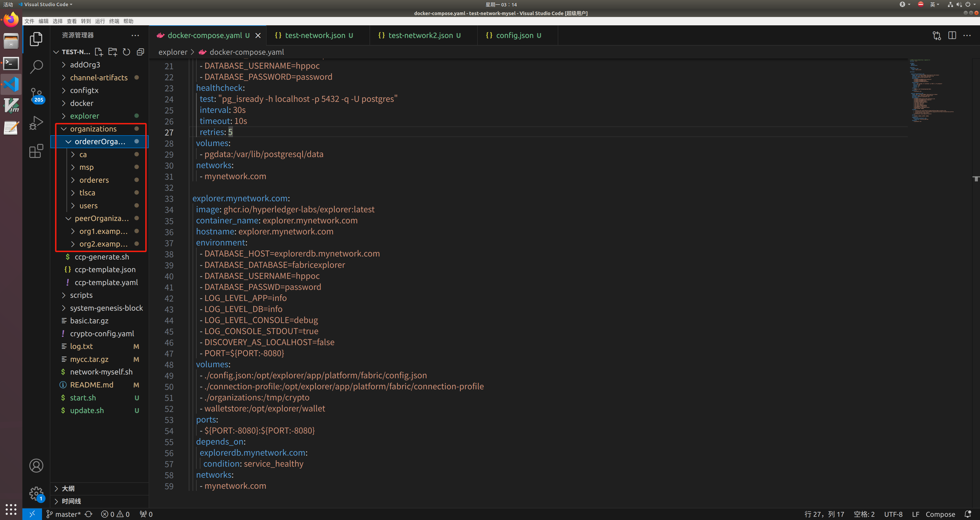Image resolution: width=980 pixels, height=520 pixels.
Task: Synchronize changes icon in status bar
Action: [89, 514]
